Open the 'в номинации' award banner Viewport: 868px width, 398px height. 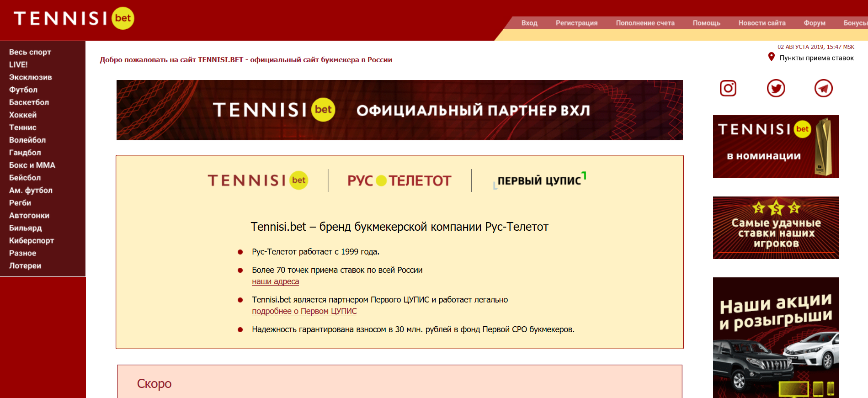[775, 147]
